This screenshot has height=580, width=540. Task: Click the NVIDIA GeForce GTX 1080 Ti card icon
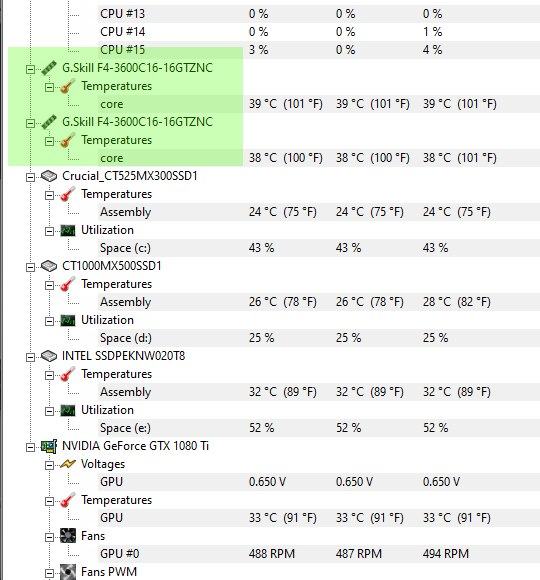(49, 446)
